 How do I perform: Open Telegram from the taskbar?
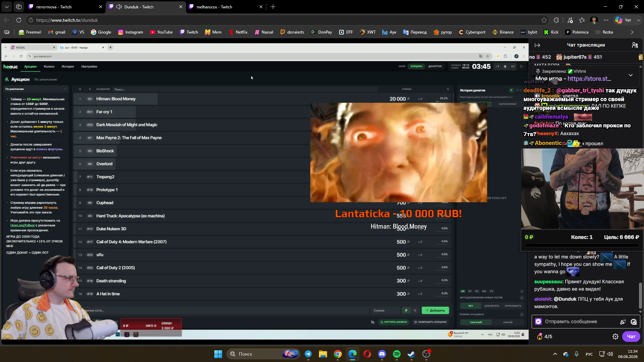tap(308, 354)
